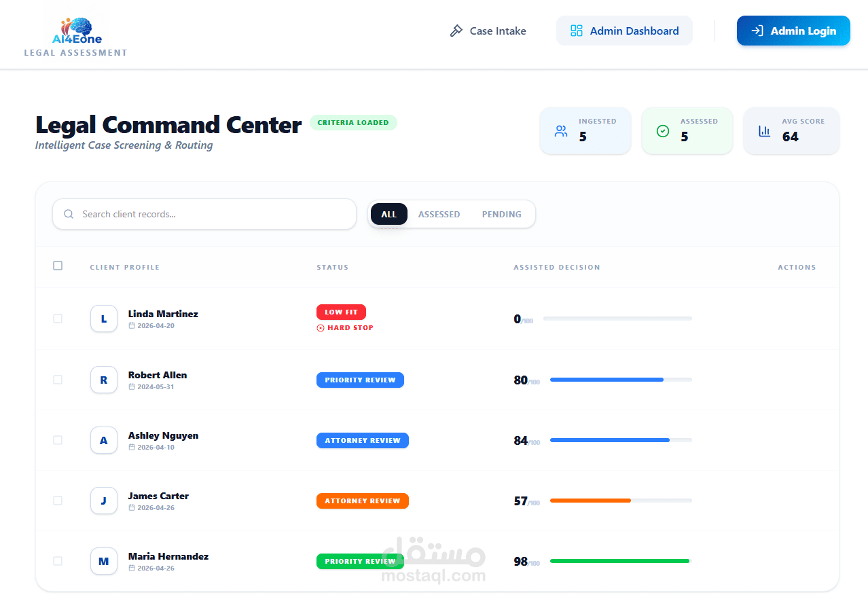This screenshot has height=597, width=868.
Task: Click the name Robert Allen
Action: coord(158,375)
